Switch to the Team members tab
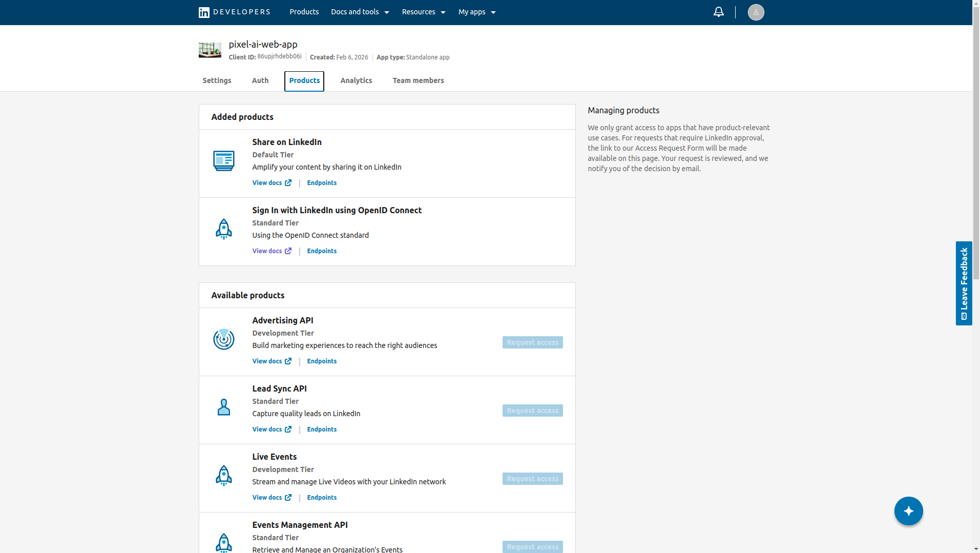The height and width of the screenshot is (553, 980). (418, 80)
